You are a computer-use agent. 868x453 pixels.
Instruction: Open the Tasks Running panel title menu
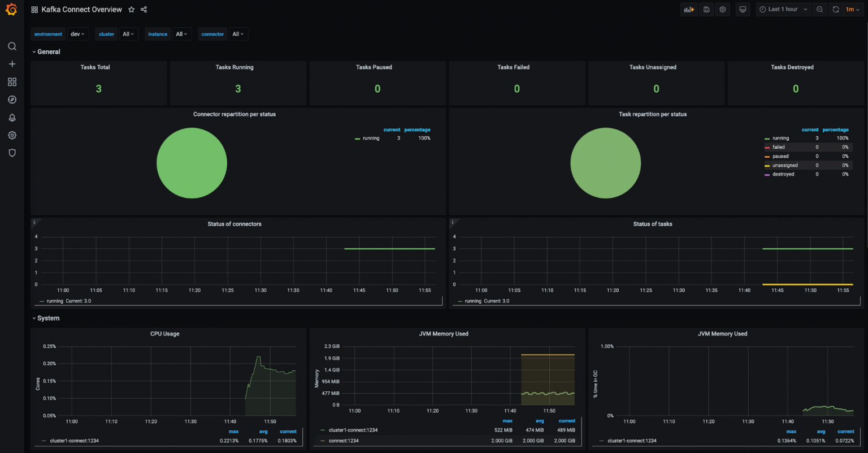(x=235, y=67)
